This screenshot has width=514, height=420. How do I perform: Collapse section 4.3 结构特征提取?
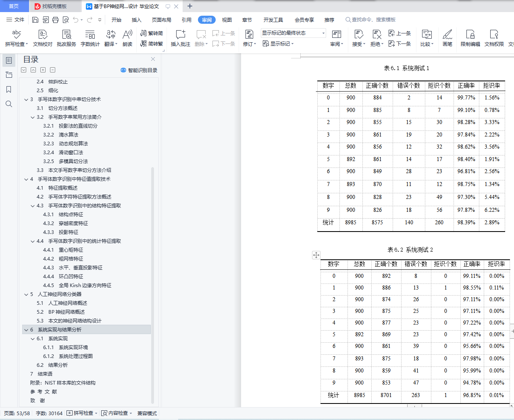33,206
